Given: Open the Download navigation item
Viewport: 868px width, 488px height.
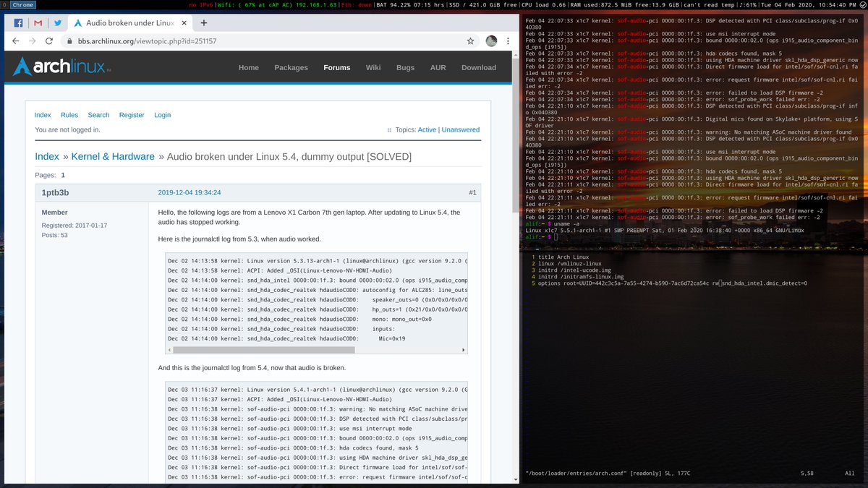Looking at the screenshot, I should coord(479,67).
